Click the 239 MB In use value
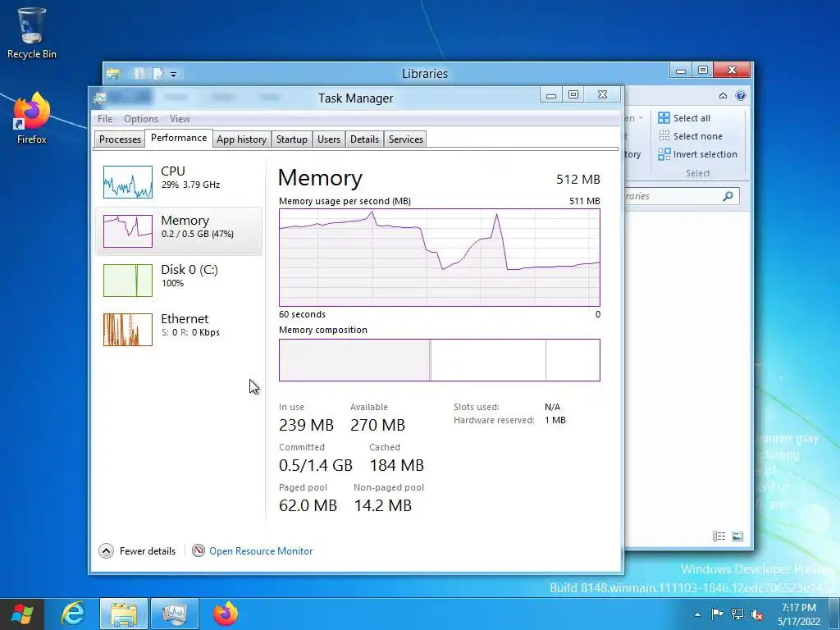The height and width of the screenshot is (630, 840). click(306, 426)
